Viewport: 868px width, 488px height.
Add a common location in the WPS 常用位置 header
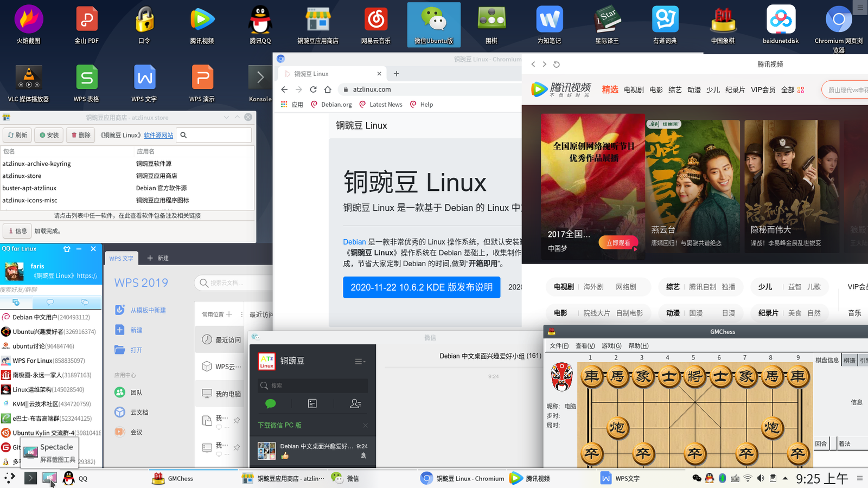pyautogui.click(x=229, y=314)
